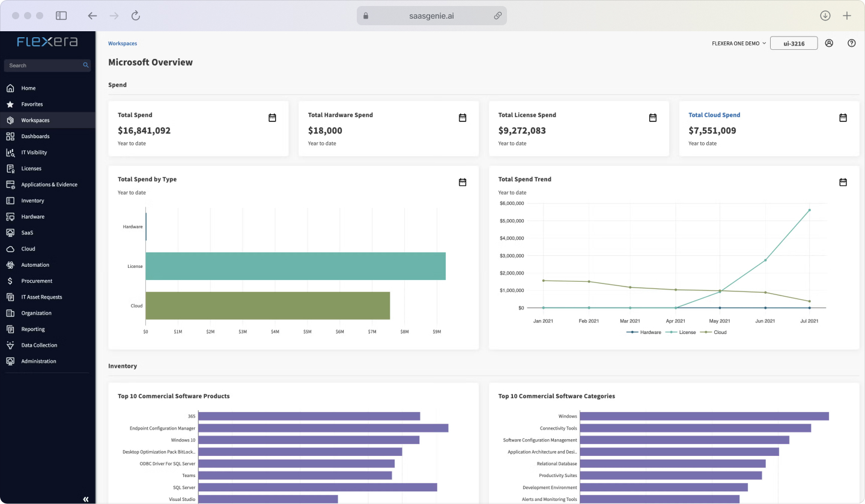Click the ui-3216 button
This screenshot has width=865, height=504.
[x=794, y=43]
